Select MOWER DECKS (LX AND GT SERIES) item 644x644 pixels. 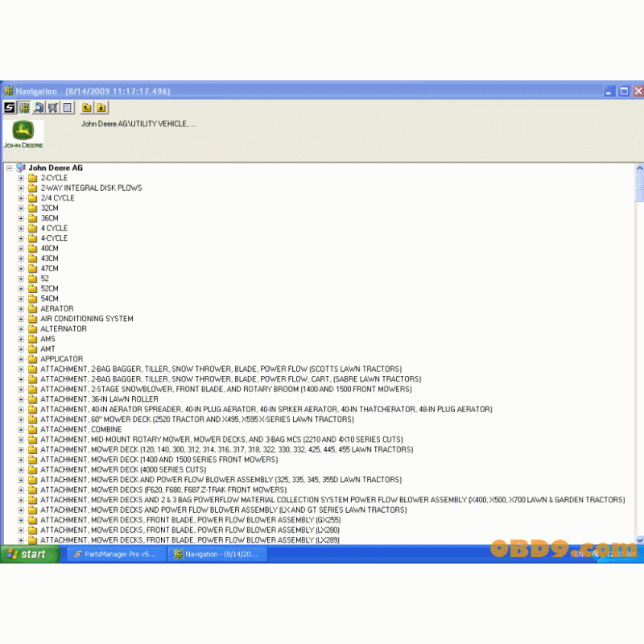224,510
